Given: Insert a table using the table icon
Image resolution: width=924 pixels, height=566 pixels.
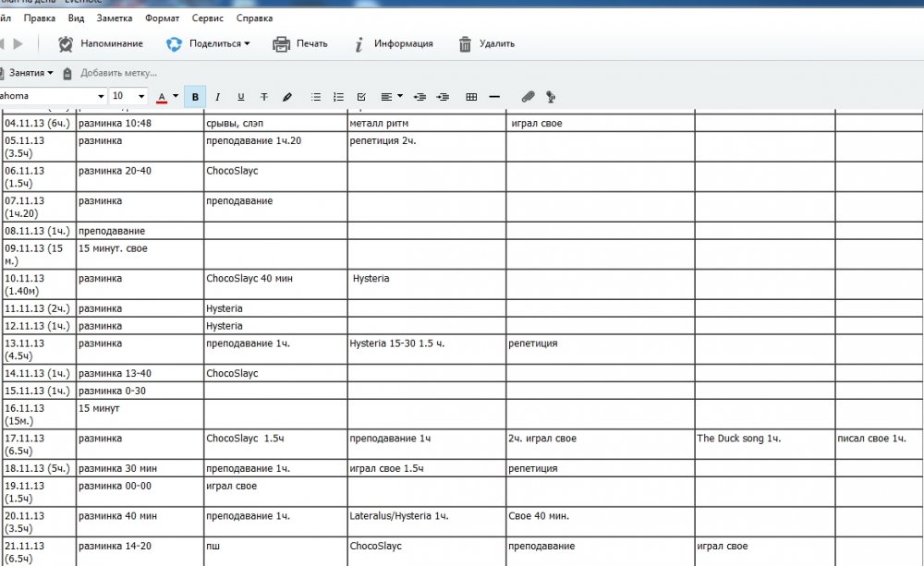Looking at the screenshot, I should pyautogui.click(x=471, y=97).
